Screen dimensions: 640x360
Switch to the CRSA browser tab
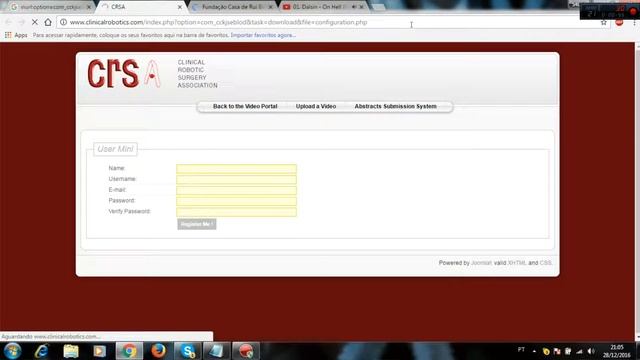[142, 7]
